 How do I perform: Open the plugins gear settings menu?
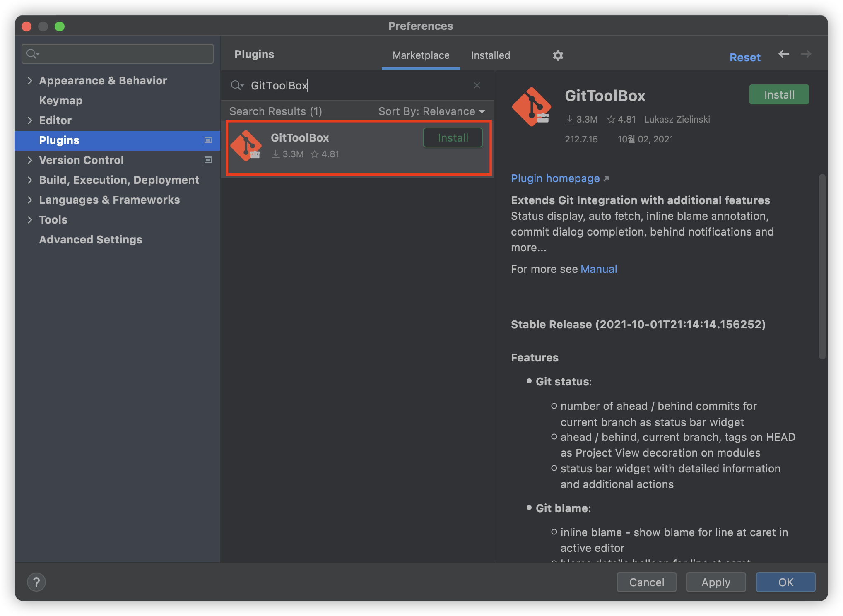pos(558,55)
